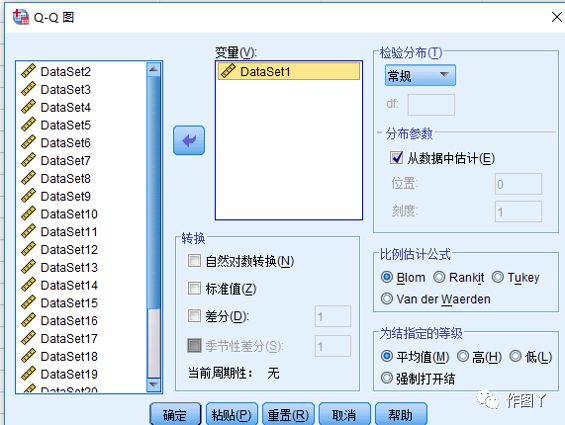Image resolution: width=565 pixels, height=425 pixels.
Task: Select the Blom radio button
Action: click(x=387, y=277)
